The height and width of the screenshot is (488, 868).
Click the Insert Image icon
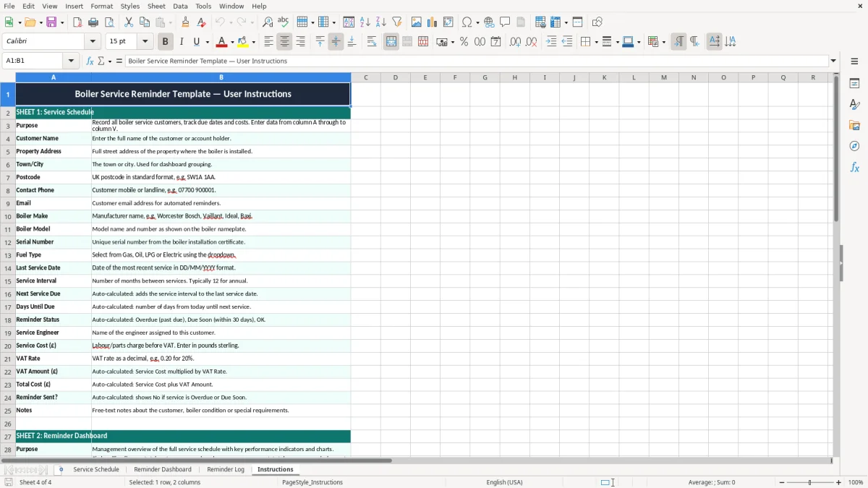tap(417, 22)
